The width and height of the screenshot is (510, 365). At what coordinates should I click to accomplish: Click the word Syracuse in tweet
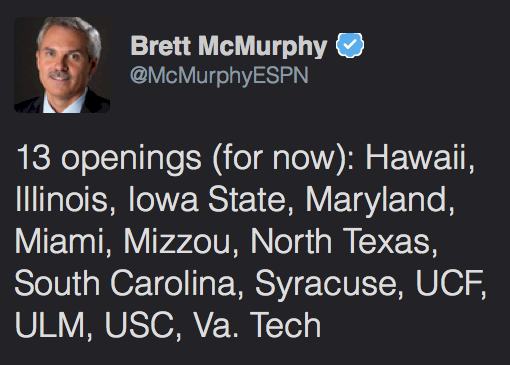326,284
